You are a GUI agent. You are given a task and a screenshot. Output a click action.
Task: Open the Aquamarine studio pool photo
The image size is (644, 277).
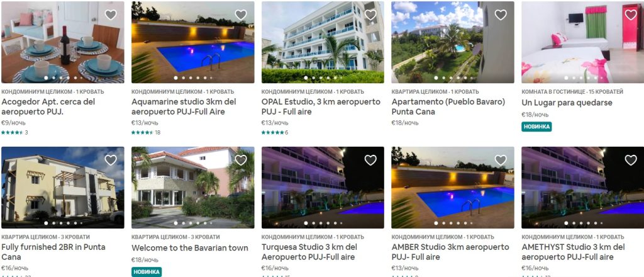[192, 42]
